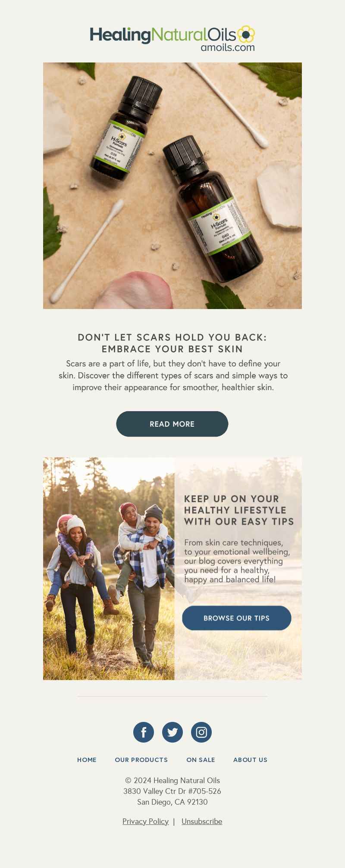
Task: Open the OUR PRODUCTS footer link
Action: (x=141, y=760)
